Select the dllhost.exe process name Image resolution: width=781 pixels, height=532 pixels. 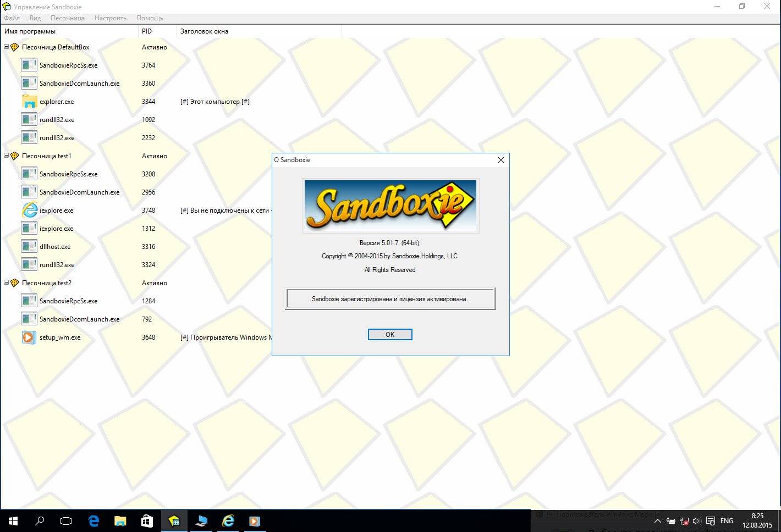(55, 247)
